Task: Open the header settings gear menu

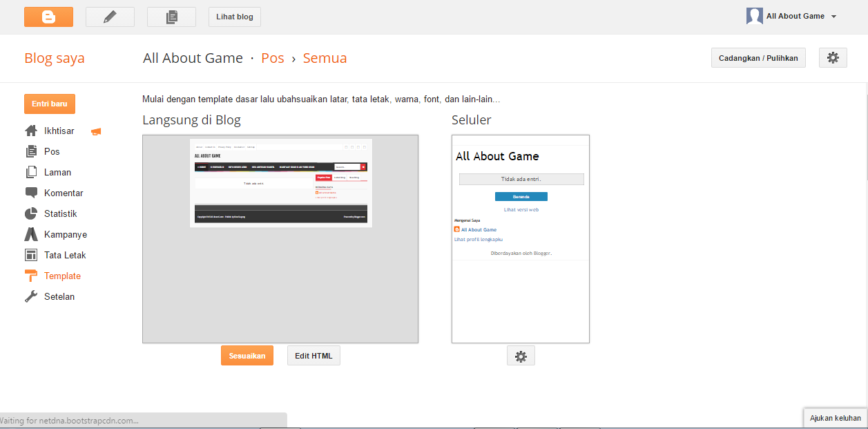Action: click(x=833, y=58)
